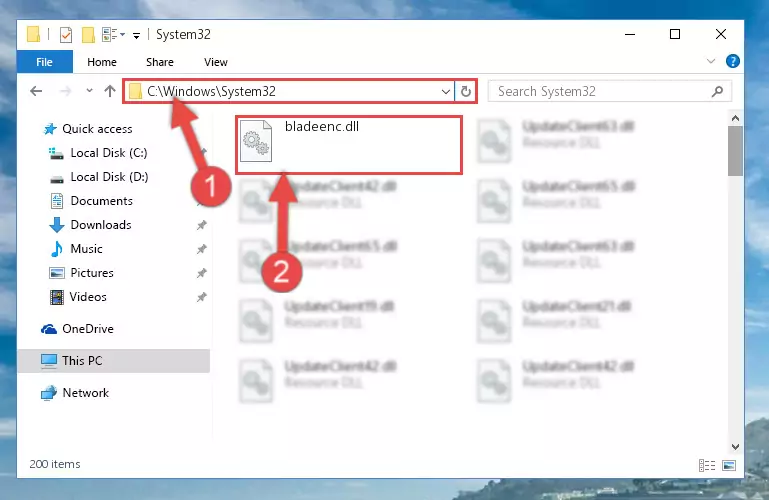
Task: Switch to Large icons view in status bar
Action: pos(729,465)
